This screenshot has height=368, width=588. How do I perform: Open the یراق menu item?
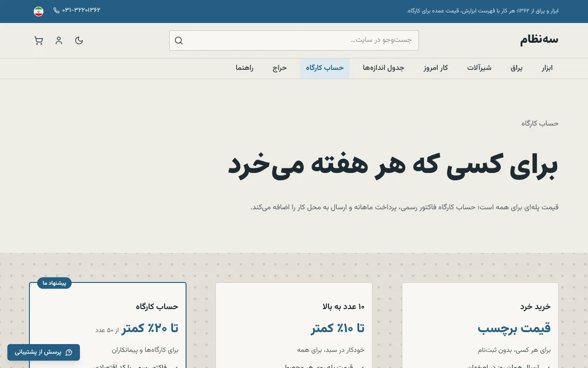coord(517,68)
